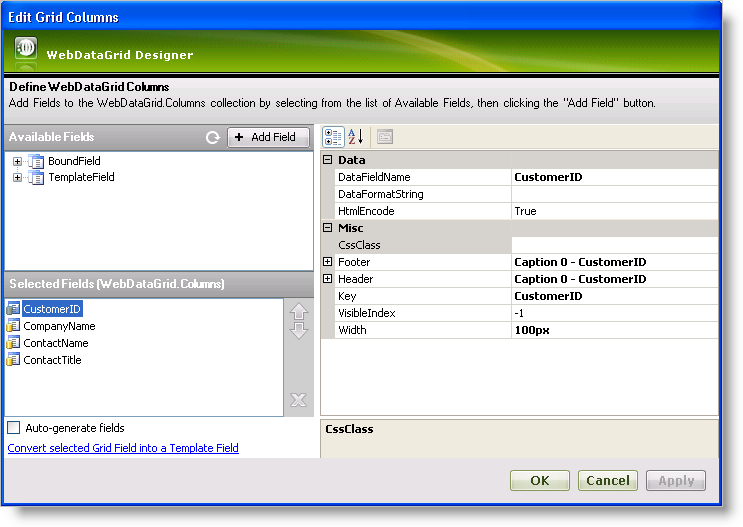Expand the BoundField tree node
The height and width of the screenshot is (527, 743).
click(x=18, y=162)
